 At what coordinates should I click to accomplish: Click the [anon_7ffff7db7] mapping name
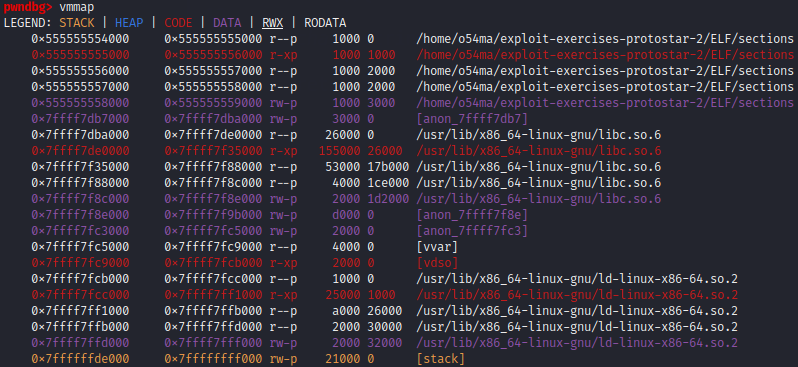[472, 119]
